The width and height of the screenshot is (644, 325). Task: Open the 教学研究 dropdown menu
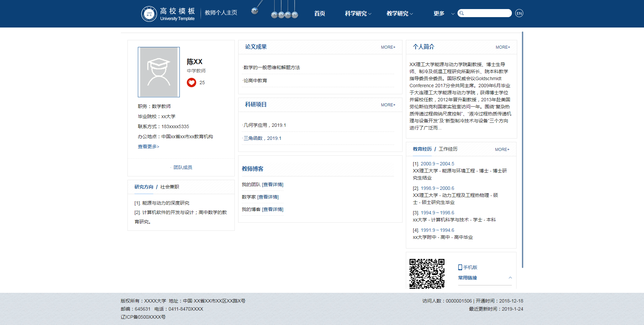pos(399,13)
